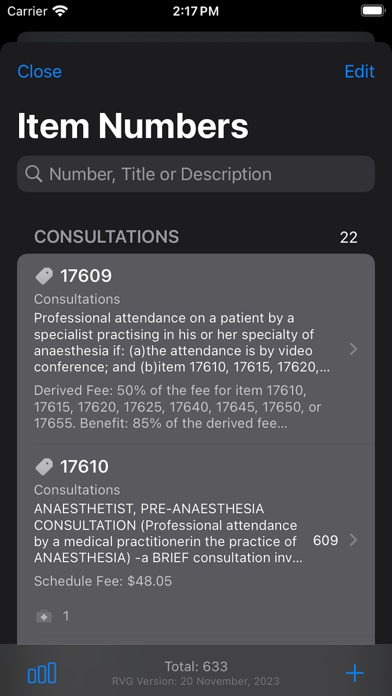The image size is (392, 696).
Task: Open the bar chart statistics icon
Action: 42,672
